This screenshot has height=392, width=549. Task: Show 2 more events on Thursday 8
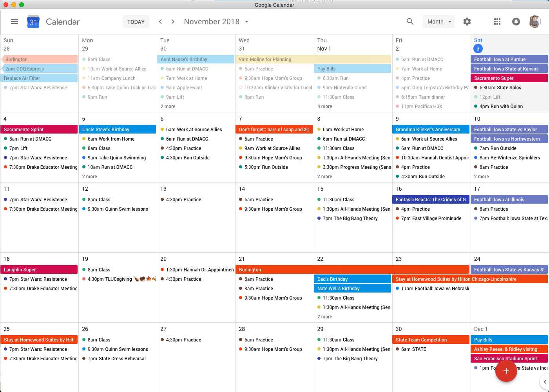(x=325, y=177)
